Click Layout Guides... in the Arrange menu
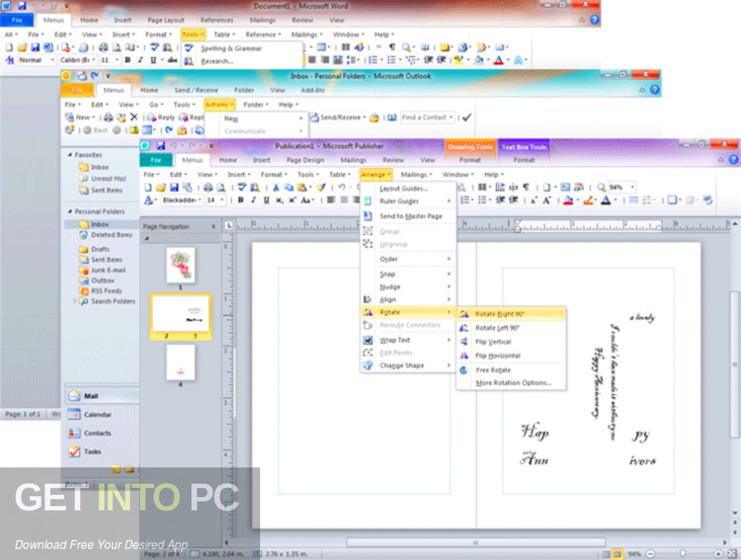741x560 pixels. [408, 188]
